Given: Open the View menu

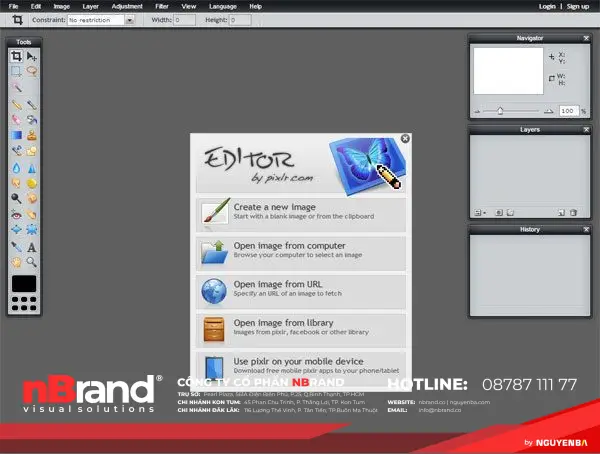Looking at the screenshot, I should [x=189, y=6].
